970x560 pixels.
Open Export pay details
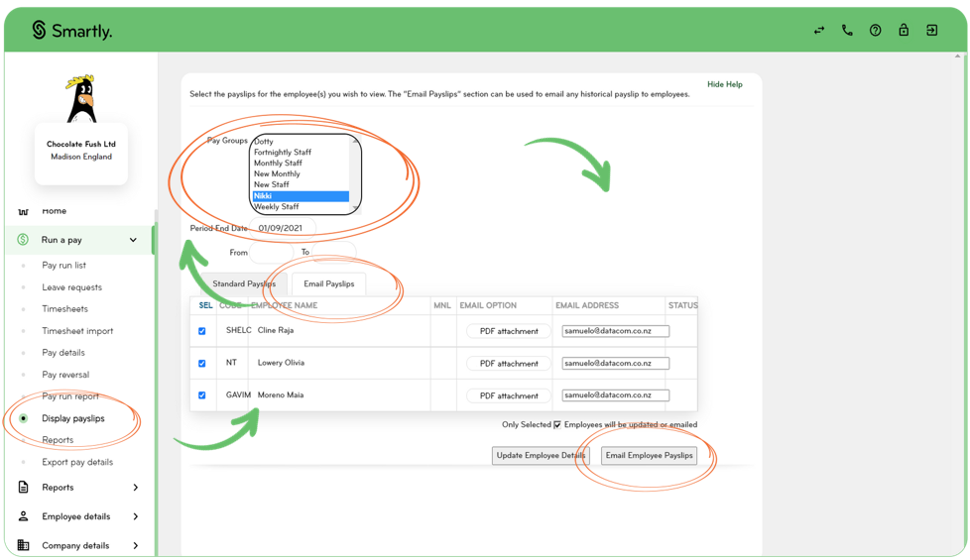click(x=77, y=462)
